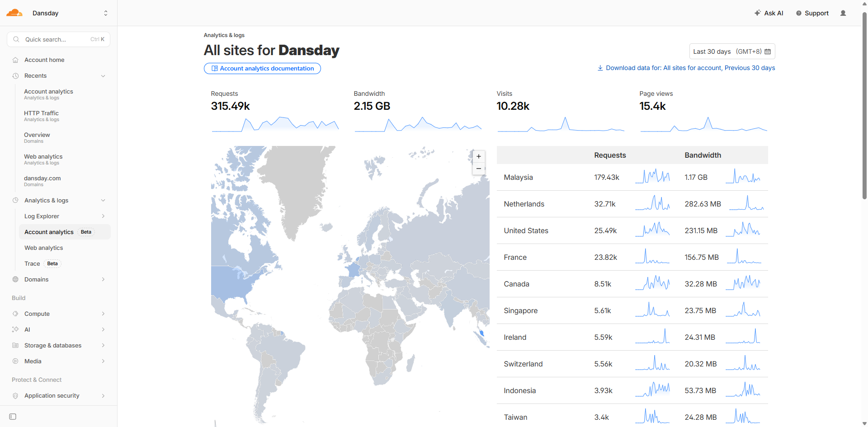Expand the Compute submenu arrow
The width and height of the screenshot is (868, 427).
tap(103, 314)
